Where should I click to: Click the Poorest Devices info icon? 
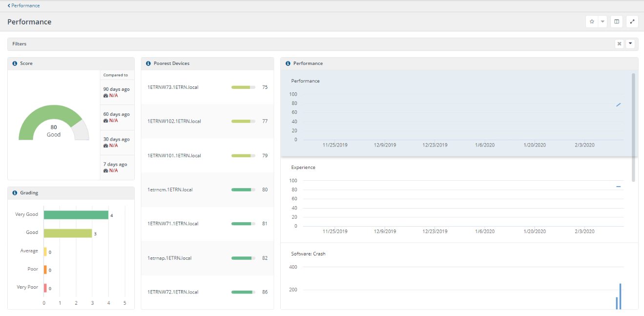click(148, 63)
